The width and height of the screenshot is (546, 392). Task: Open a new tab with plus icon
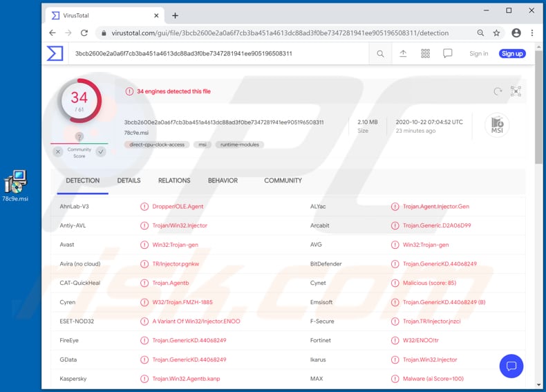[175, 15]
